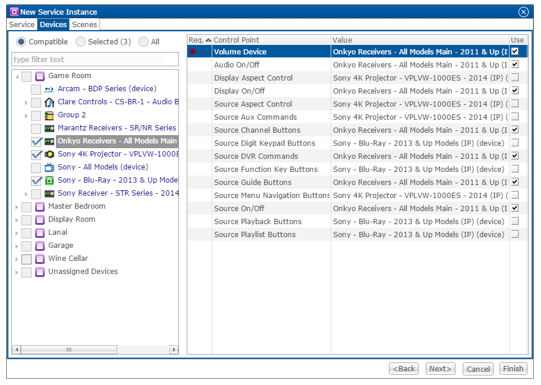The width and height of the screenshot is (541, 385).
Task: Click the Lanai area icon
Action: click(40, 233)
